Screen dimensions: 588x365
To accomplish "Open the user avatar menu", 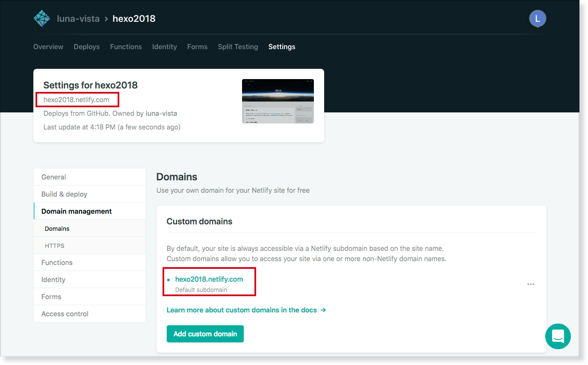I will (x=537, y=18).
